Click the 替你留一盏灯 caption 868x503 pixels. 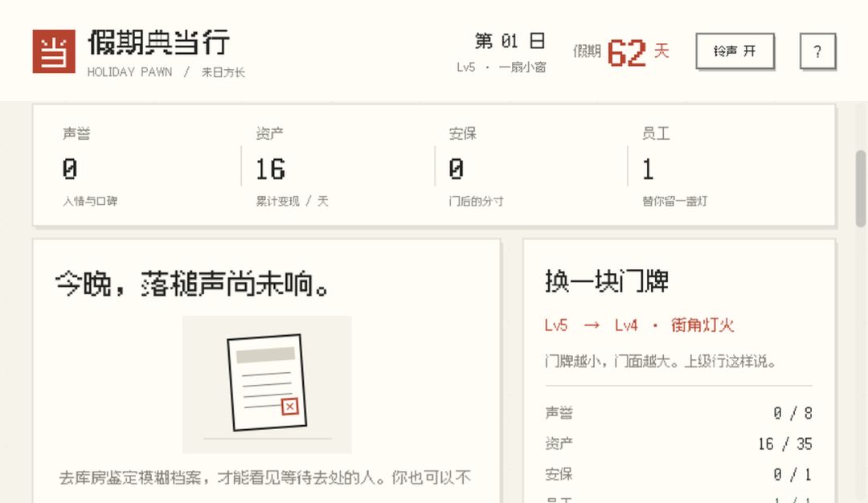[675, 202]
